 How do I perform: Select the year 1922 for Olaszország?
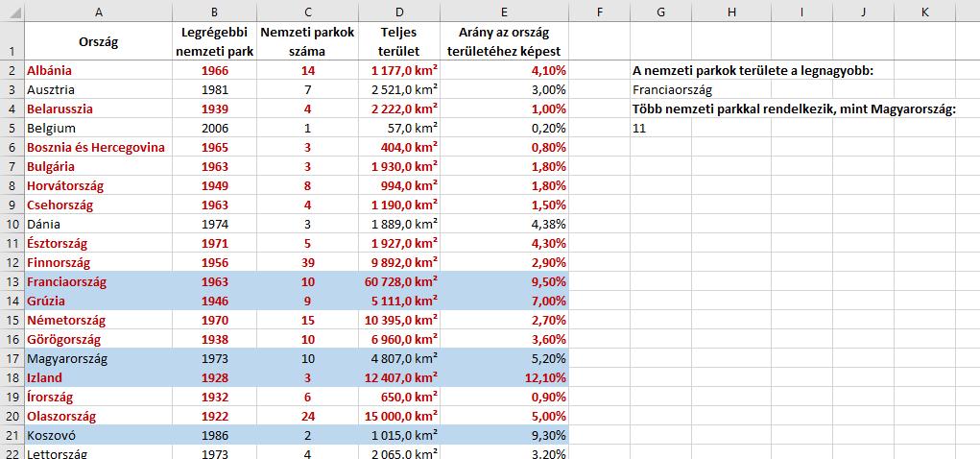[x=215, y=416]
